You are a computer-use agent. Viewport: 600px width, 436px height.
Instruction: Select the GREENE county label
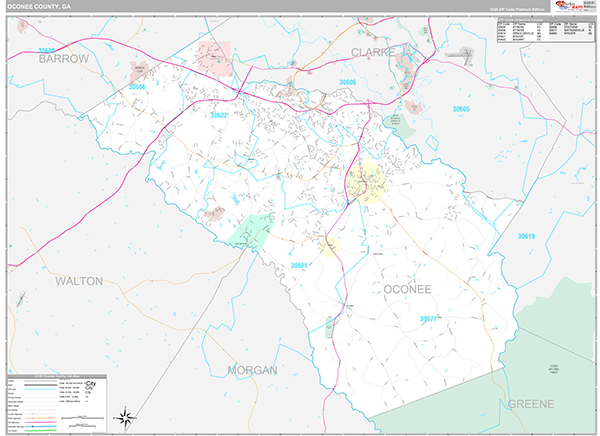coord(531,404)
